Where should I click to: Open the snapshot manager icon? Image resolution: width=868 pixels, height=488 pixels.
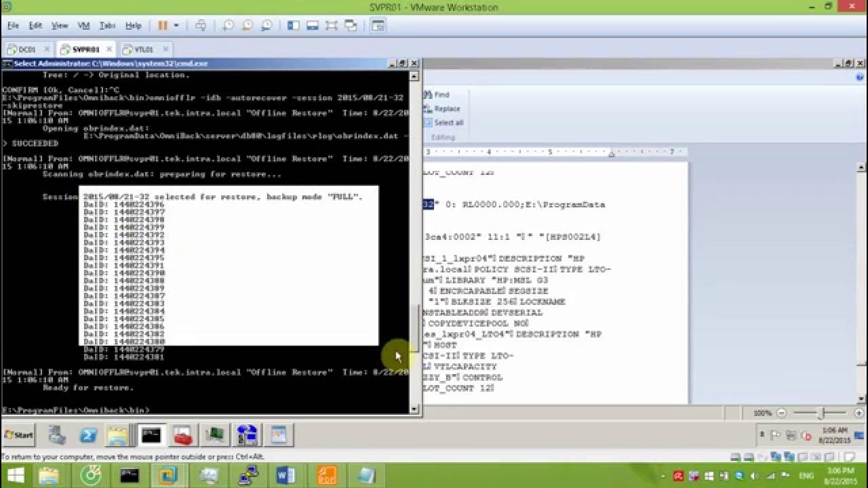point(267,26)
